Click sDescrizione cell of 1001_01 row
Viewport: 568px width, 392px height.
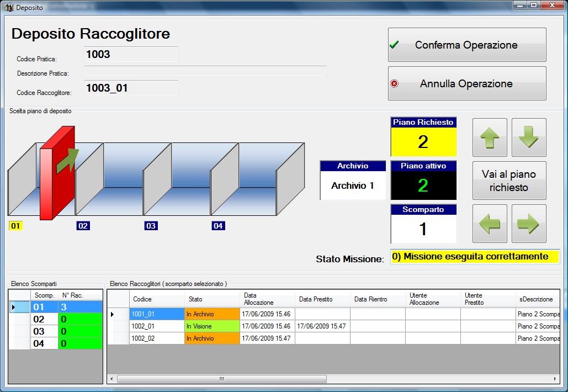(538, 314)
